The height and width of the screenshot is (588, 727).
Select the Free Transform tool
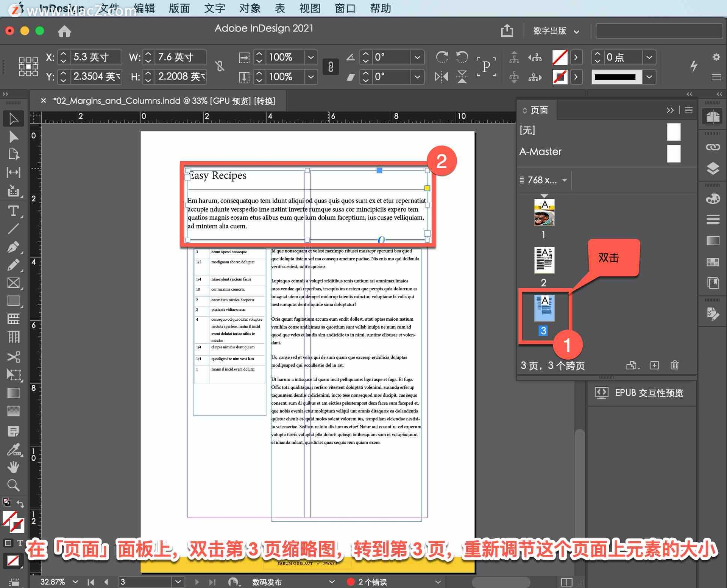[x=13, y=375]
